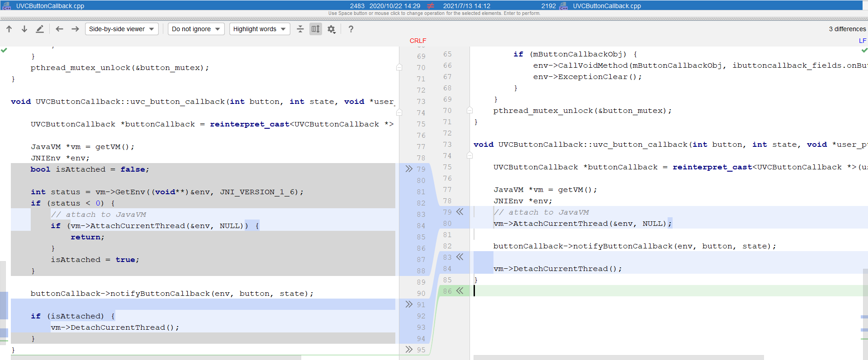
Task: Click the not-equal comparison icon in header
Action: pyautogui.click(x=431, y=6)
